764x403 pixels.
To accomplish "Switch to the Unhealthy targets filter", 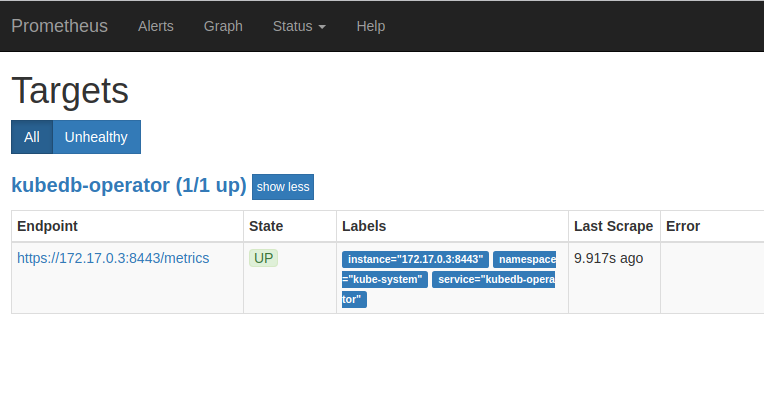I will coord(96,137).
